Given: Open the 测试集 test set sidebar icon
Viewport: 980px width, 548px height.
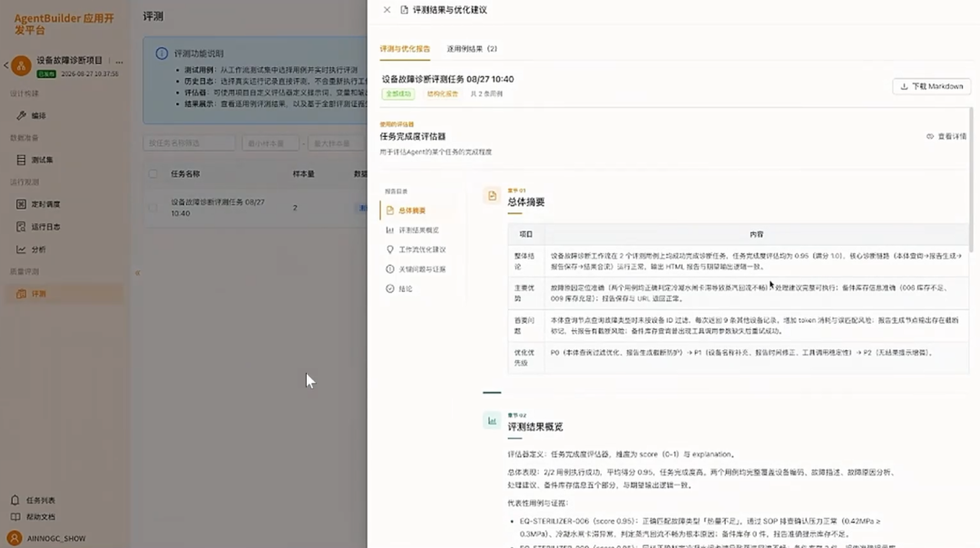Looking at the screenshot, I should 21,160.
